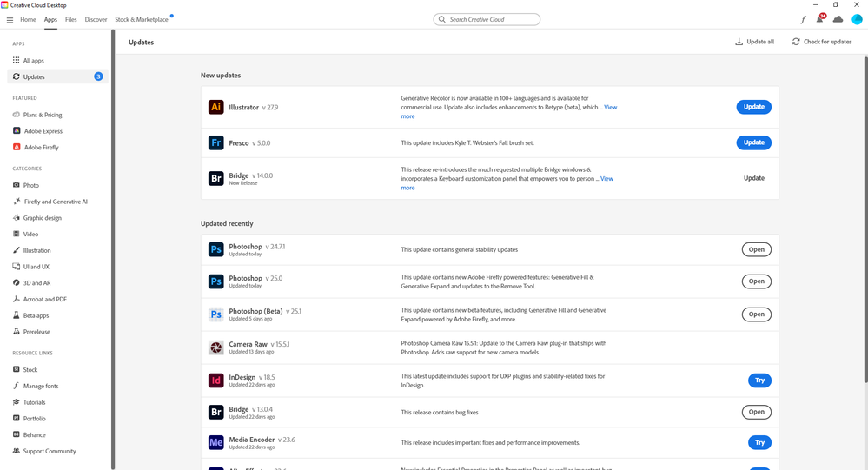Click View more in Bridge description

(606, 179)
